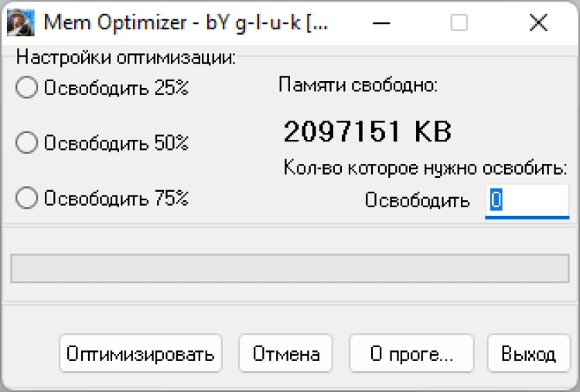Image resolution: width=580 pixels, height=392 pixels.
Task: Click the separator line below the progress bar
Action: pyautogui.click(x=289, y=303)
